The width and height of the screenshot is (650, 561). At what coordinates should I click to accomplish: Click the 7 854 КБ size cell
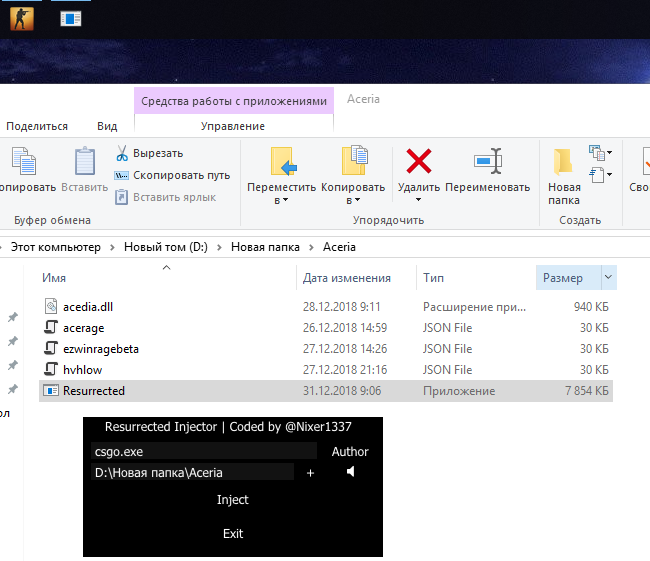pos(587,391)
